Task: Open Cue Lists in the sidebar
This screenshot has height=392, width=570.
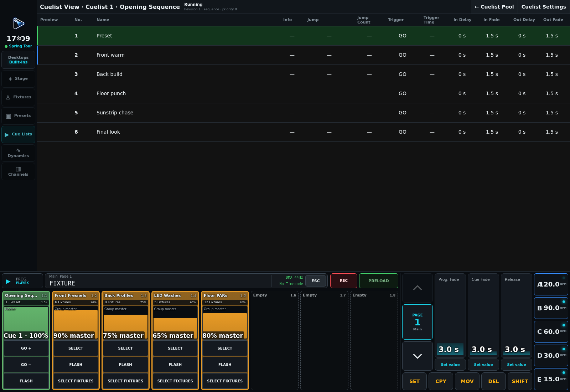Action: point(18,134)
